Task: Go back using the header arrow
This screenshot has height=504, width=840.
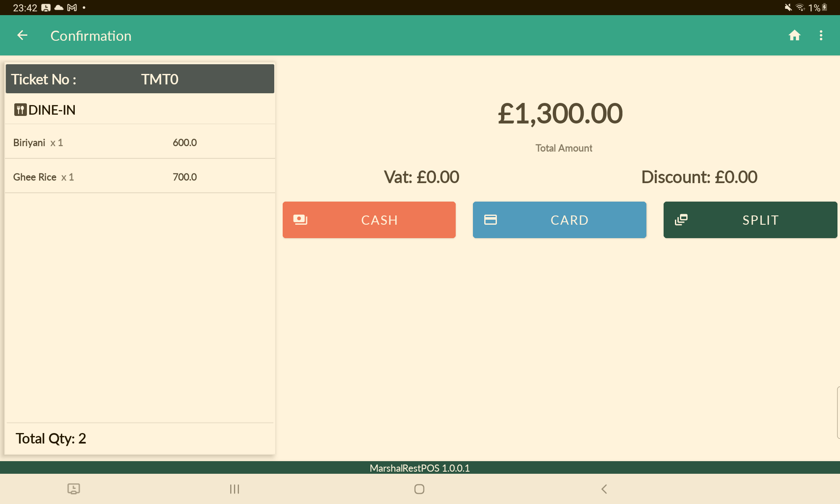Action: pyautogui.click(x=22, y=36)
